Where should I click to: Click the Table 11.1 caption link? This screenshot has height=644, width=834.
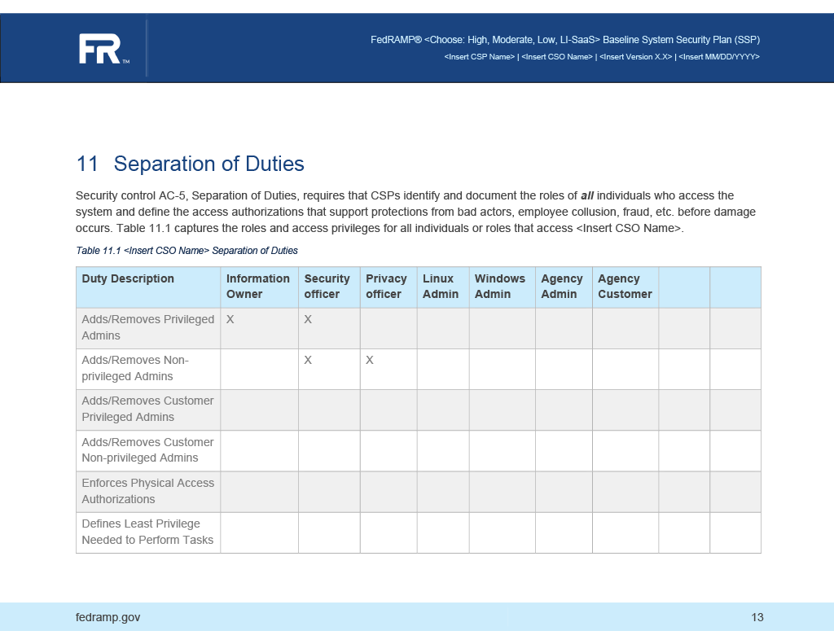[187, 251]
